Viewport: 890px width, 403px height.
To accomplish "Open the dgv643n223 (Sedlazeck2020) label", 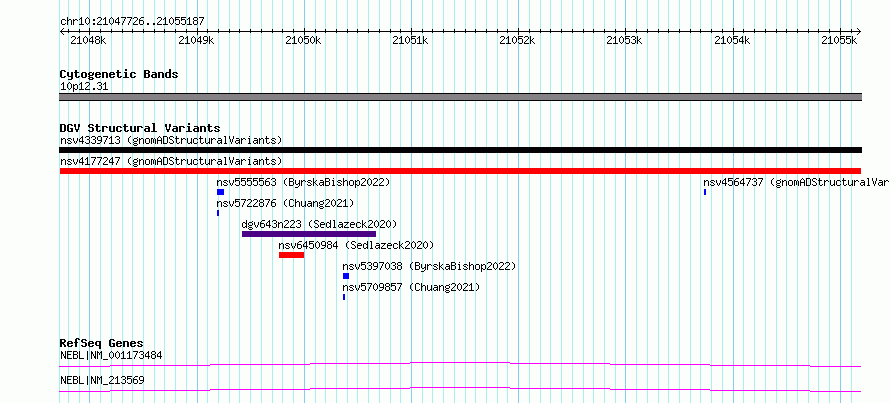I will tap(320, 224).
